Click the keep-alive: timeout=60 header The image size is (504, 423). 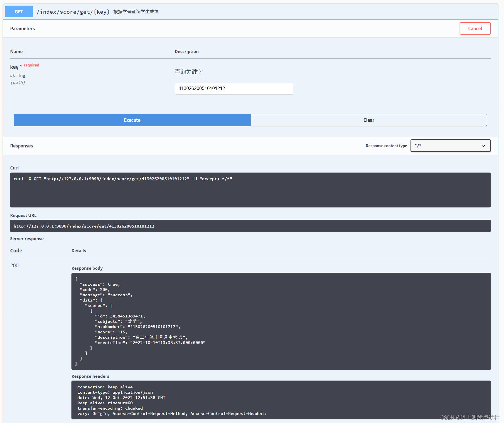pyautogui.click(x=105, y=403)
